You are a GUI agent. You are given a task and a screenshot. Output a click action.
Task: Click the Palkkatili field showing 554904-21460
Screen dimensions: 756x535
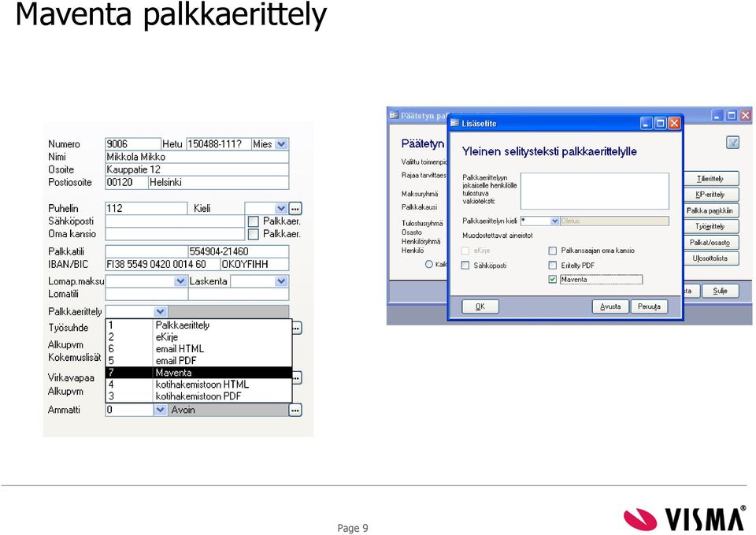238,251
